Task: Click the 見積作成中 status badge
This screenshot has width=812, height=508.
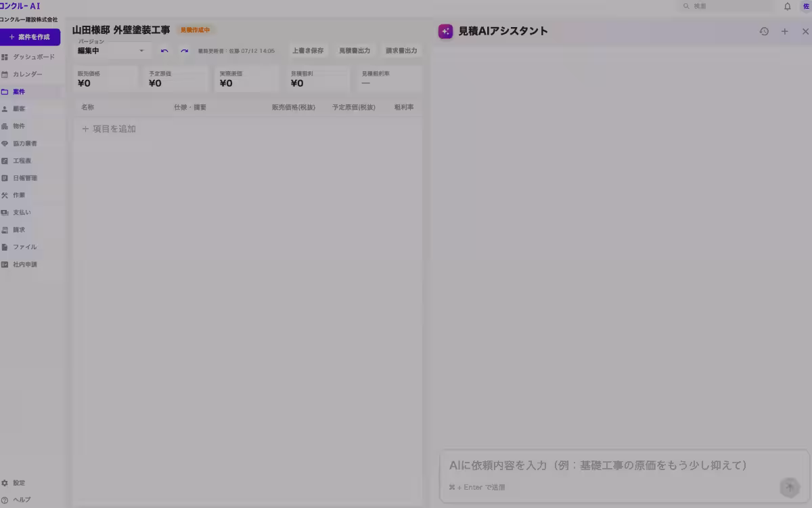Action: pyautogui.click(x=196, y=30)
